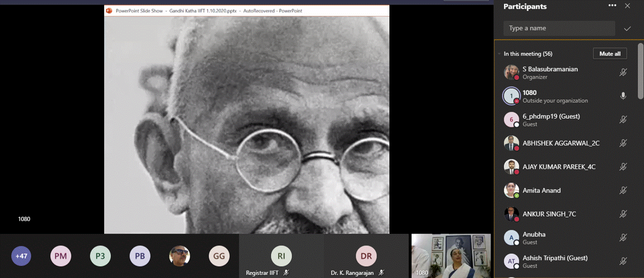Select the GG participant bubble
The height and width of the screenshot is (278, 644).
[219, 256]
